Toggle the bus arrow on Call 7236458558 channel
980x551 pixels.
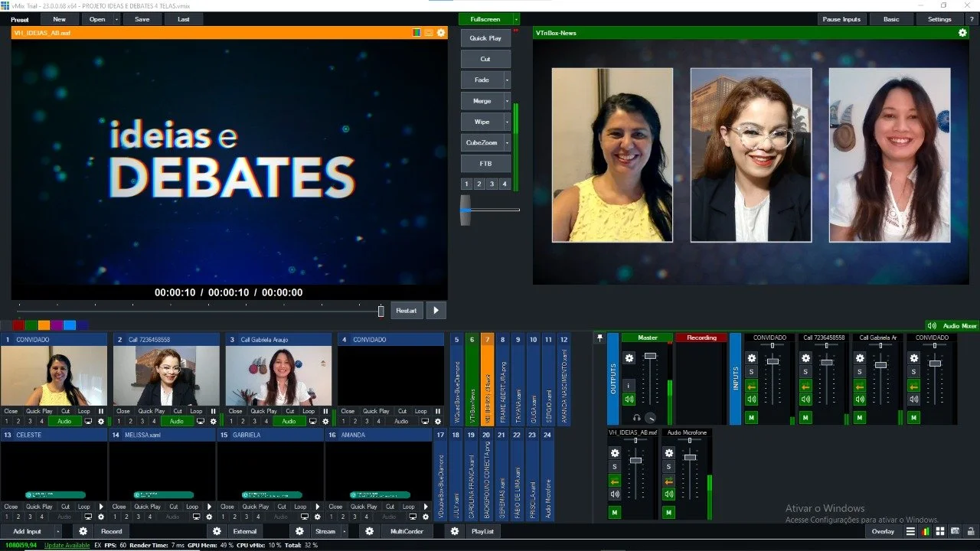coord(805,386)
